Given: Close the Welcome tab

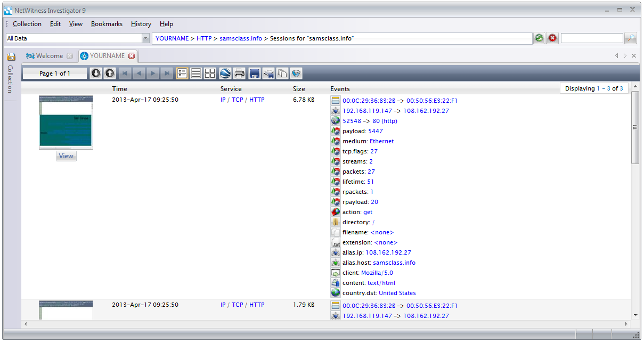Looking at the screenshot, I should pos(70,56).
